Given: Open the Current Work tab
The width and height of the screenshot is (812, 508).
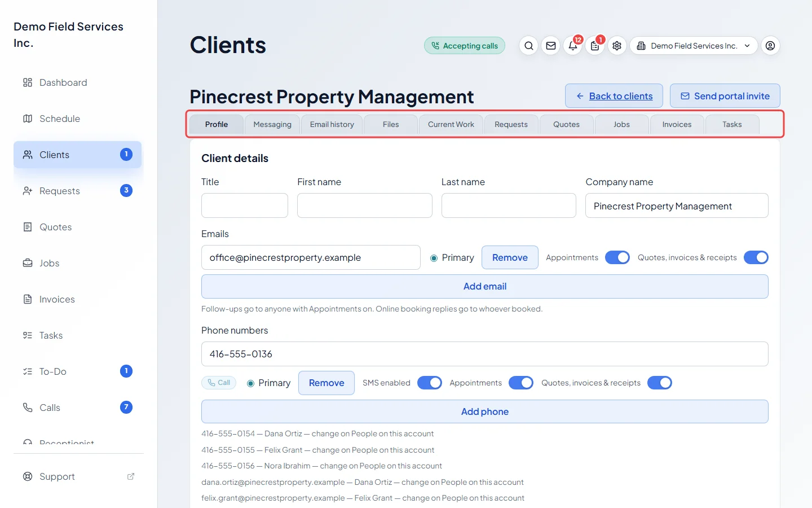Looking at the screenshot, I should tap(451, 125).
